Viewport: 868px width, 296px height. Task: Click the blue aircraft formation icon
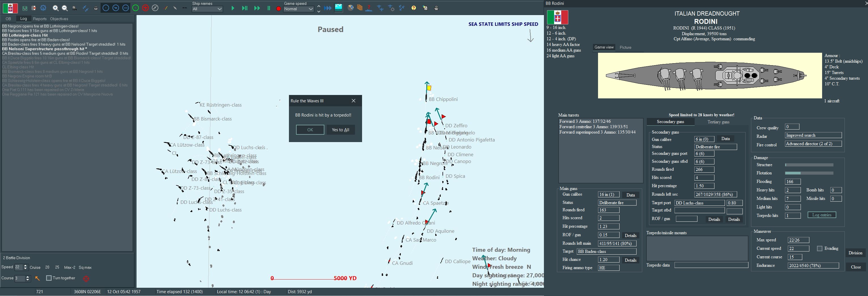tap(402, 7)
